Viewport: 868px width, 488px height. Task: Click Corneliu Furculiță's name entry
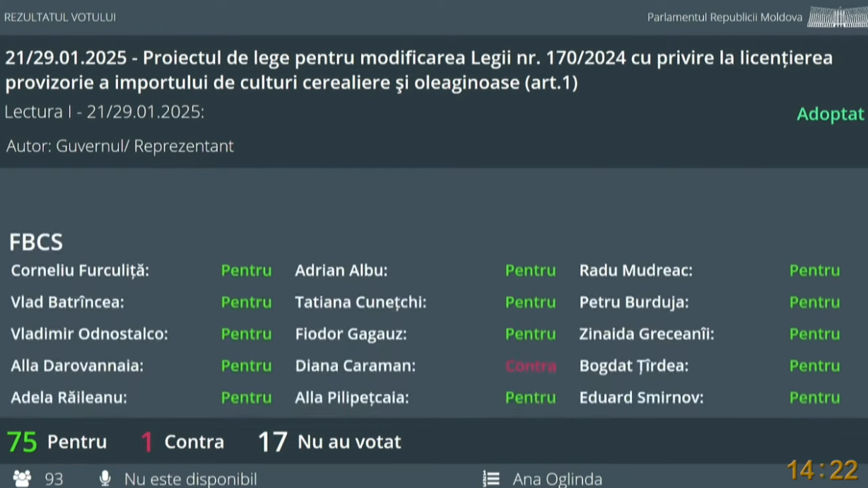80,270
